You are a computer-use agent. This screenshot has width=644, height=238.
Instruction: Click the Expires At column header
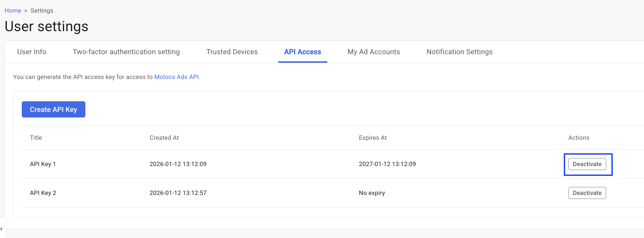click(x=373, y=138)
